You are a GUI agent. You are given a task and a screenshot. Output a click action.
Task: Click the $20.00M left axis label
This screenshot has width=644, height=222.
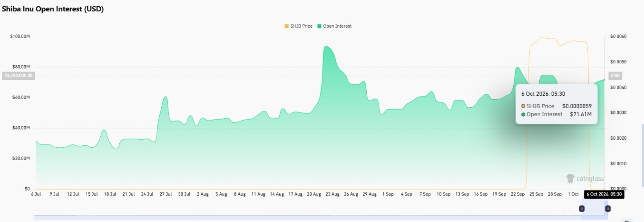click(21, 158)
